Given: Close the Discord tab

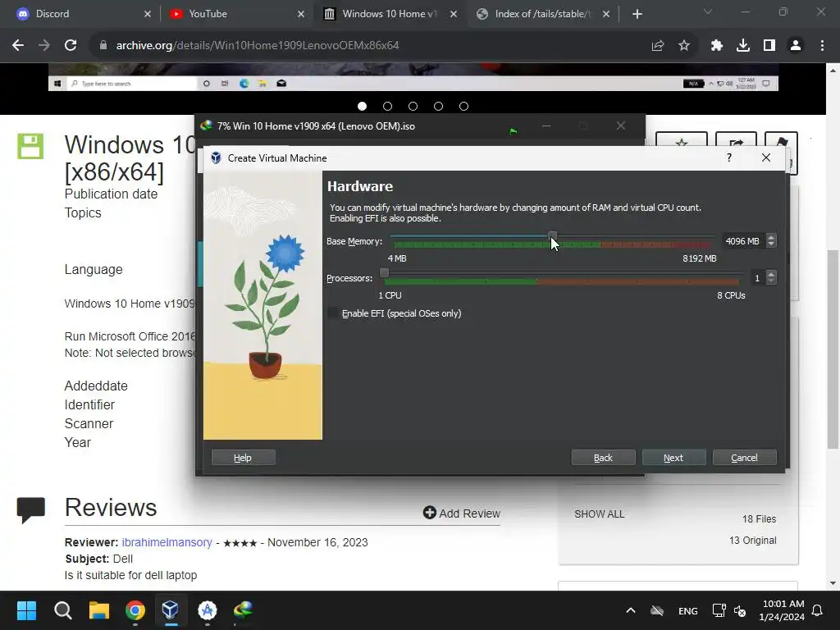Looking at the screenshot, I should tap(148, 14).
